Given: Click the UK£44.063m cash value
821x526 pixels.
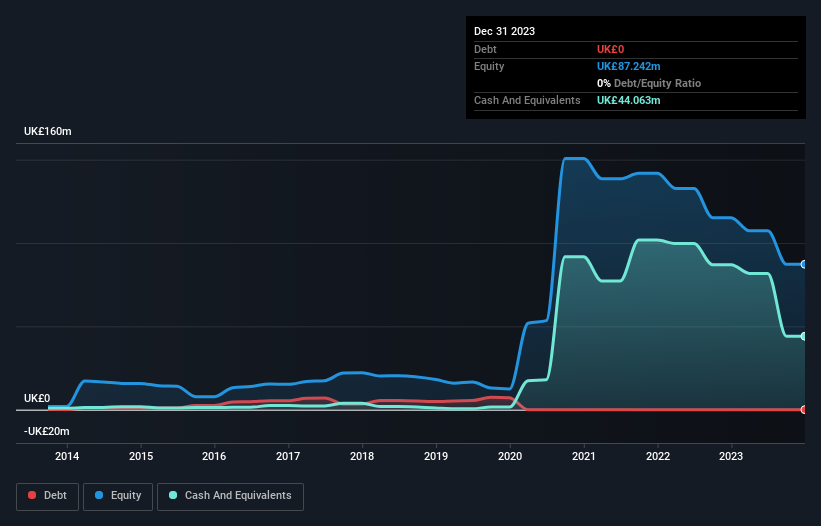Looking at the screenshot, I should 628,100.
